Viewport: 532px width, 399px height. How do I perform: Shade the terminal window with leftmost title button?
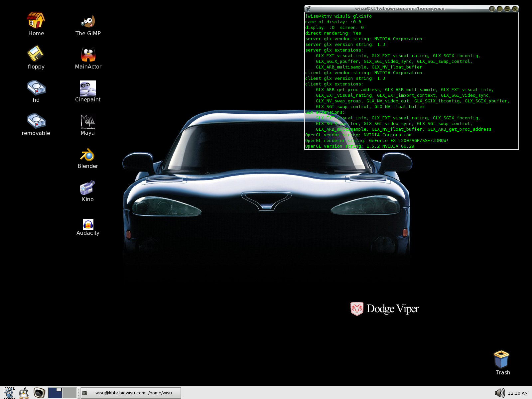492,9
